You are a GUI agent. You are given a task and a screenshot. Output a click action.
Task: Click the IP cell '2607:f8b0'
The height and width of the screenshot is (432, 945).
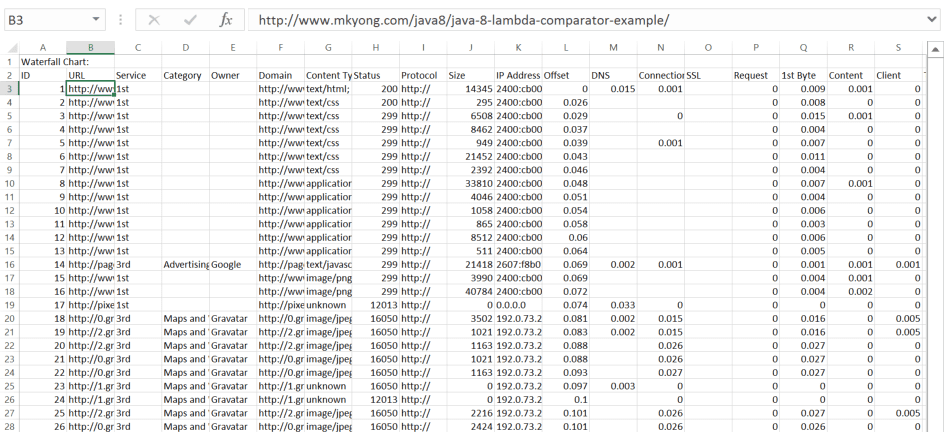518,264
